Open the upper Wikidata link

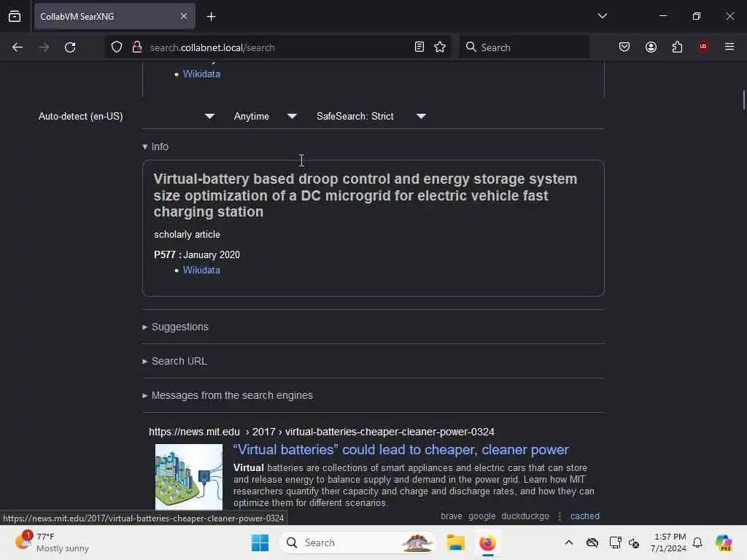[201, 74]
